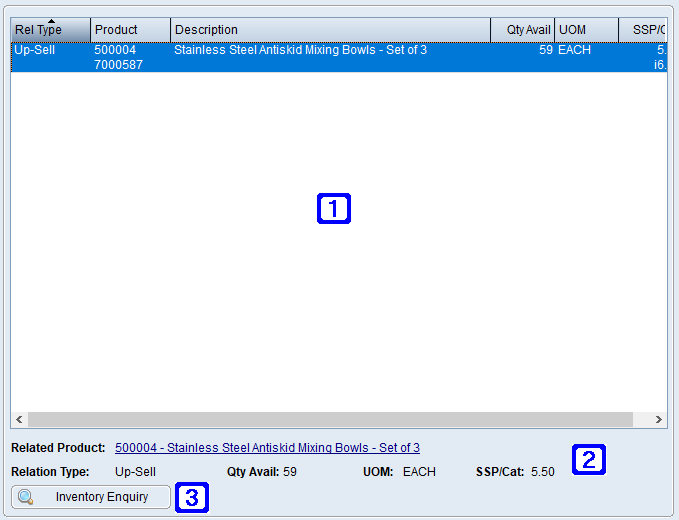The width and height of the screenshot is (679, 520).
Task: Click the UOM value EACH below the grid
Action: point(419,472)
